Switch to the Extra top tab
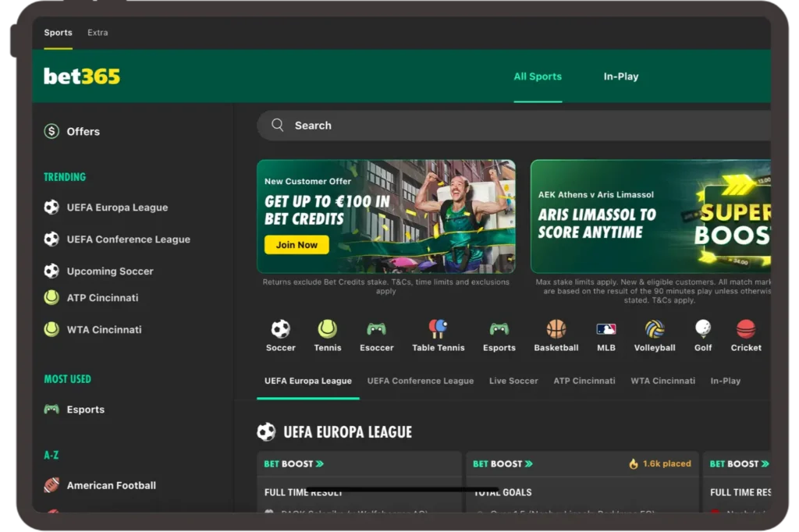Viewport: 799px width, 532px height. pos(98,33)
